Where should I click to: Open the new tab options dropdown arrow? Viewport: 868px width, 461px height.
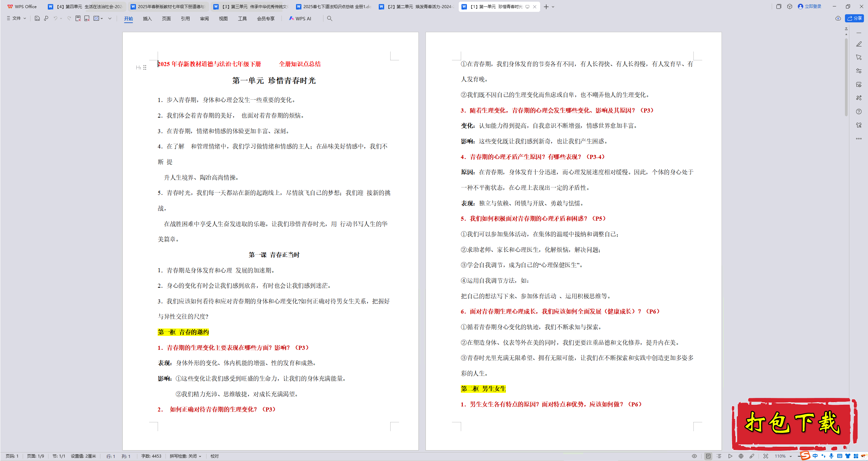coord(553,7)
